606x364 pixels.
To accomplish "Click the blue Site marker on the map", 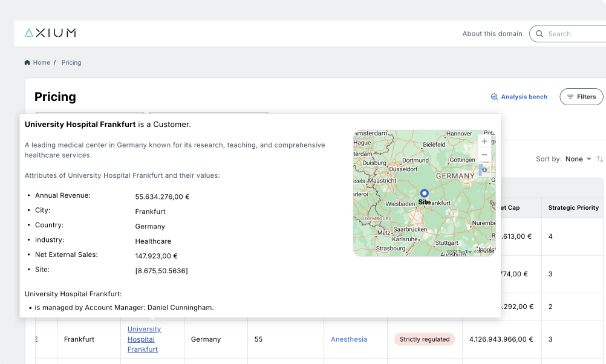I will [x=425, y=193].
